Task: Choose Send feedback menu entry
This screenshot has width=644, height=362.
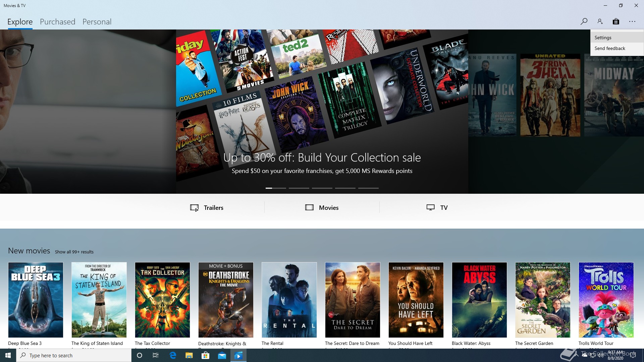Action: 617,48
